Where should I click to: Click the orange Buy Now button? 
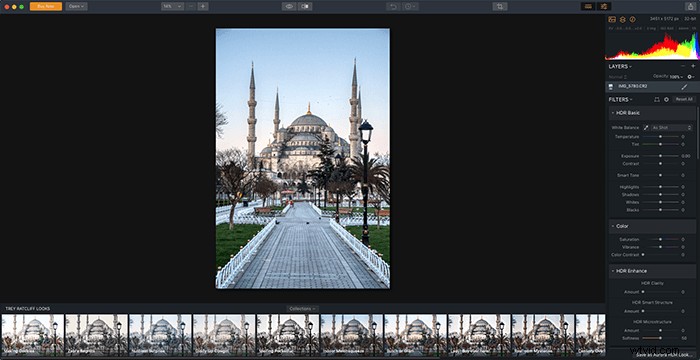pos(46,6)
